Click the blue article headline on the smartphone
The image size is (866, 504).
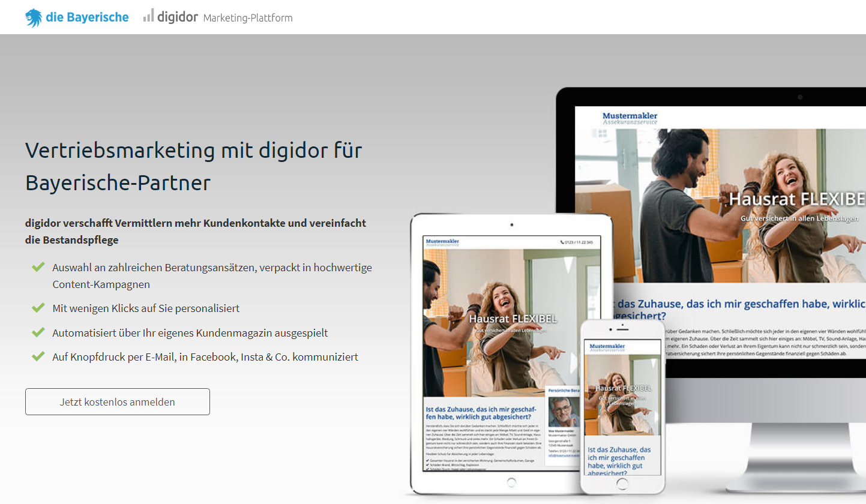pos(619,461)
